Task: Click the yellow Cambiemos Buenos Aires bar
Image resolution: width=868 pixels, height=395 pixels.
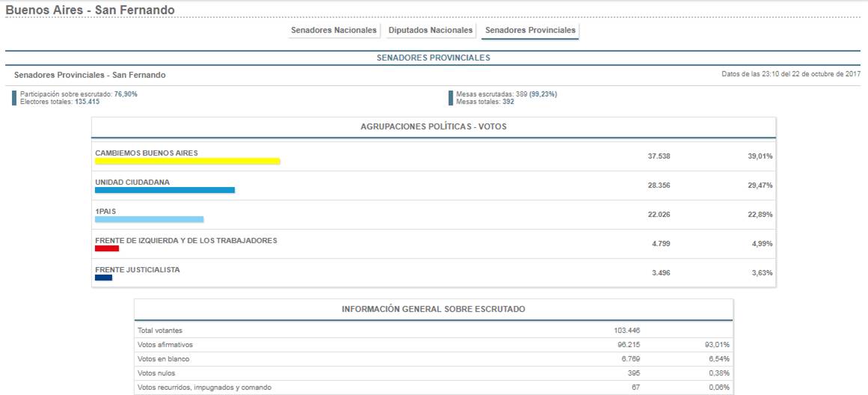Action: point(187,161)
